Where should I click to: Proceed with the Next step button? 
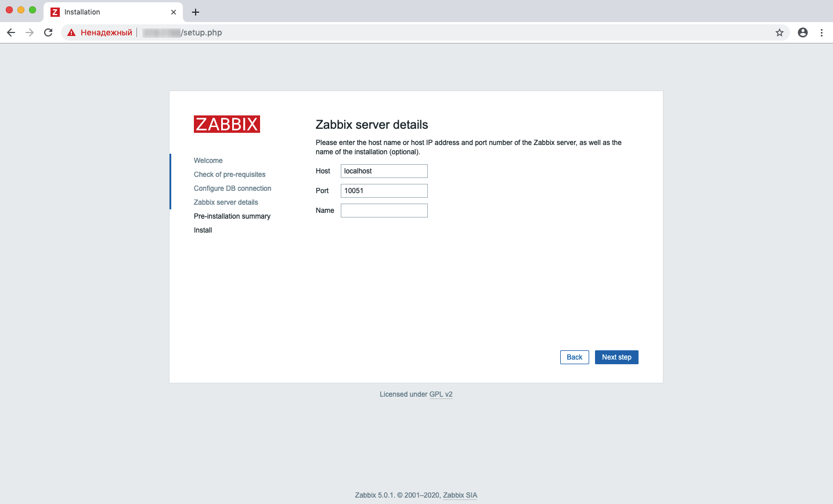(616, 357)
